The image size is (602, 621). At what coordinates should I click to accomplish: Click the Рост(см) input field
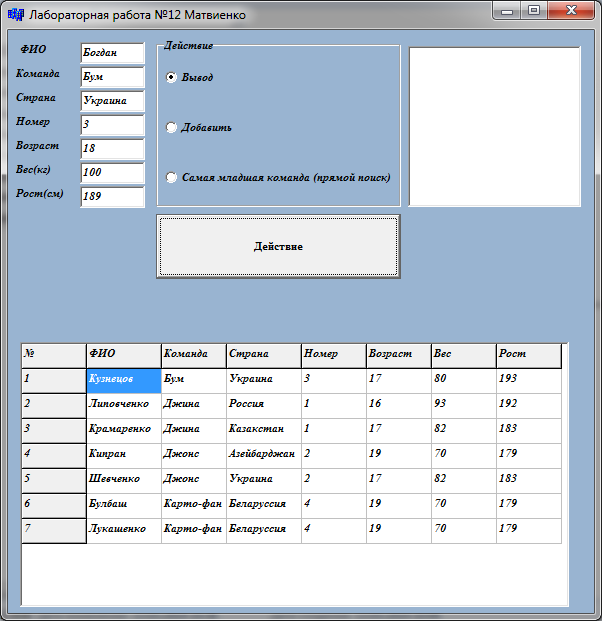pyautogui.click(x=112, y=196)
